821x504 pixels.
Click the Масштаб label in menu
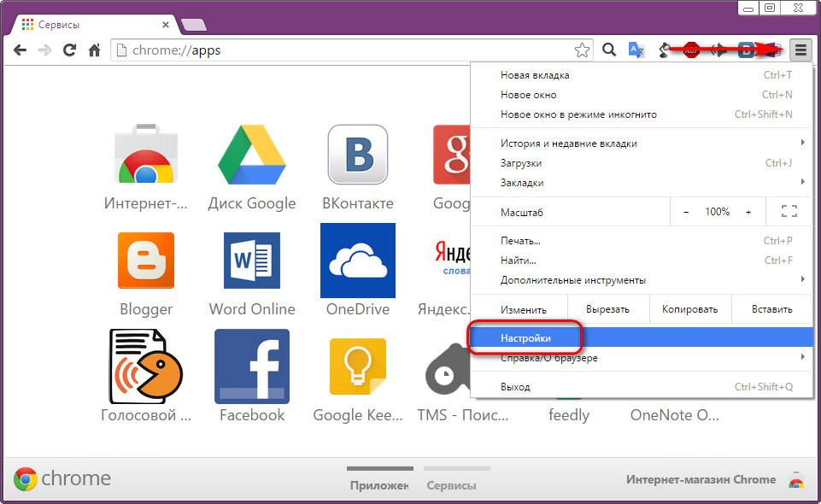521,213
